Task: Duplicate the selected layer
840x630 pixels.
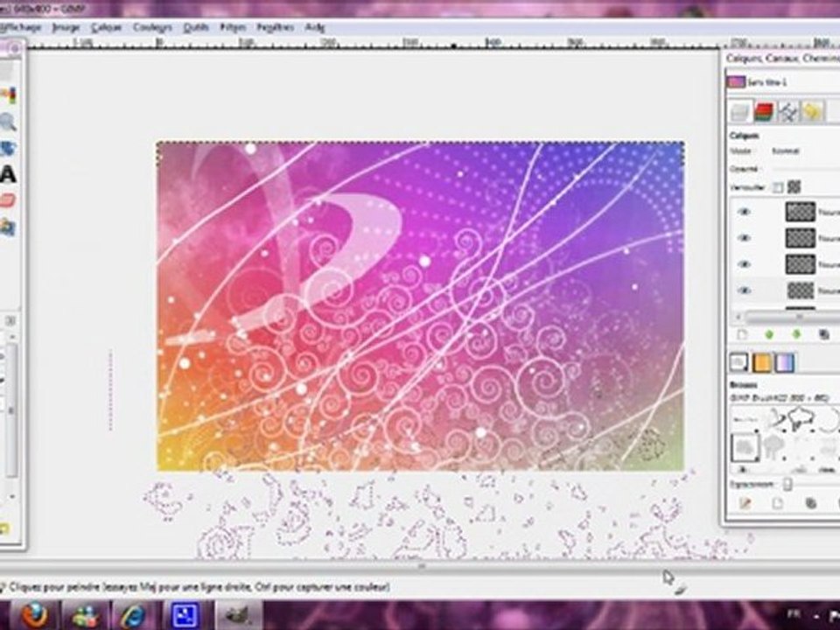Action: pyautogui.click(x=824, y=335)
